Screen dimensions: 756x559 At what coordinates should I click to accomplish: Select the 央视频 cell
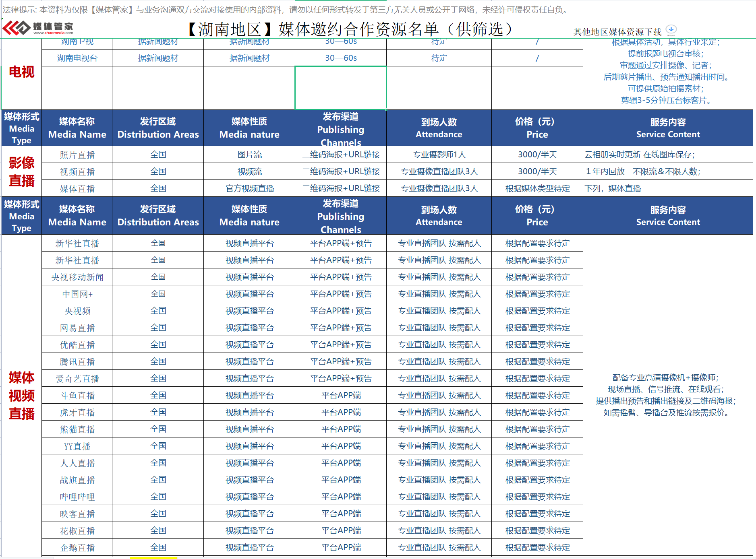pyautogui.click(x=77, y=311)
